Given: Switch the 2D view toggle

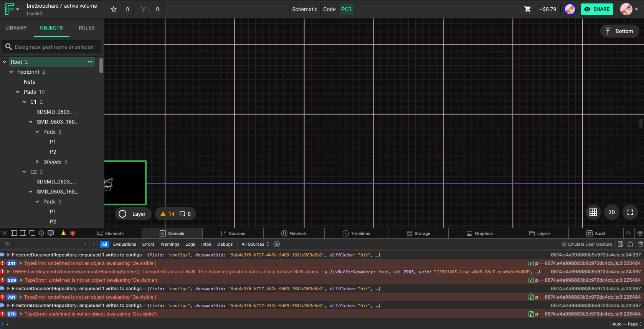Looking at the screenshot, I should 612,212.
